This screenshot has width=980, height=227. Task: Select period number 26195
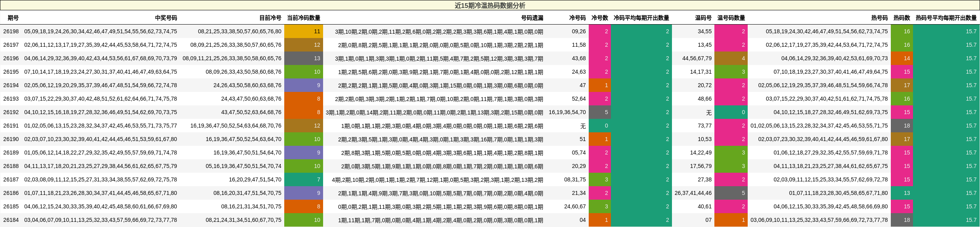11,72
